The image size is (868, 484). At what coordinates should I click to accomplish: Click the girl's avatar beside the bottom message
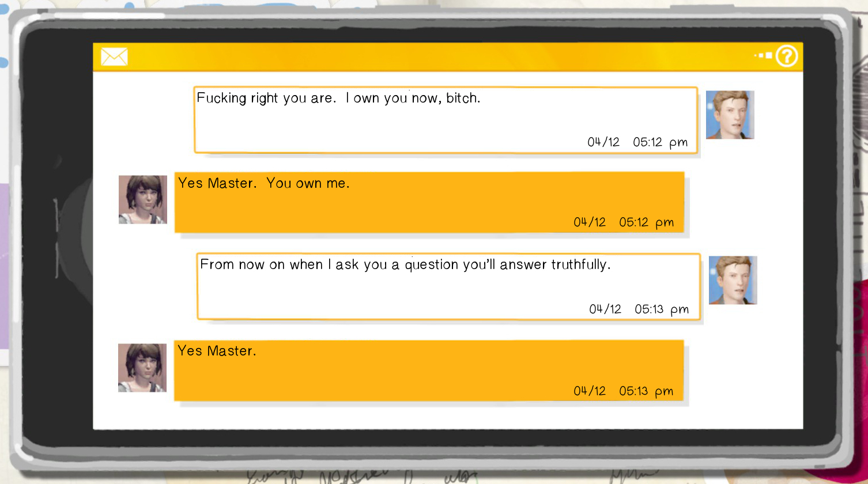[x=142, y=368]
